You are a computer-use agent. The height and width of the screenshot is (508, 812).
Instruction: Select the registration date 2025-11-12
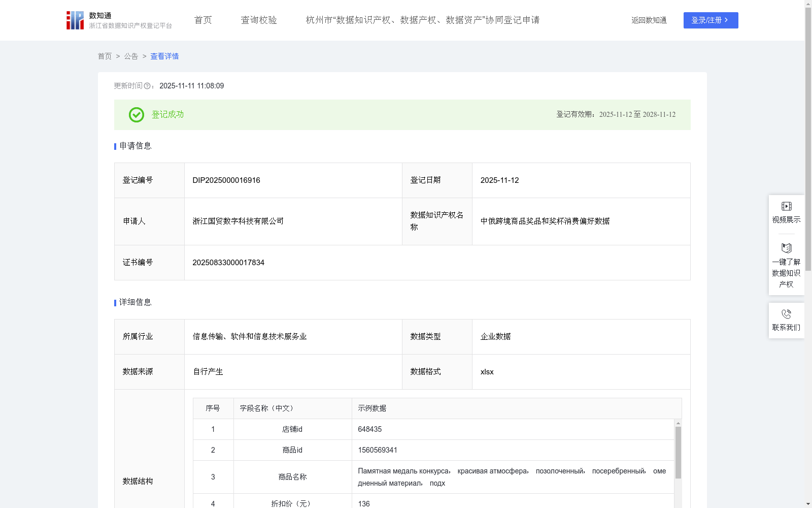click(x=500, y=180)
